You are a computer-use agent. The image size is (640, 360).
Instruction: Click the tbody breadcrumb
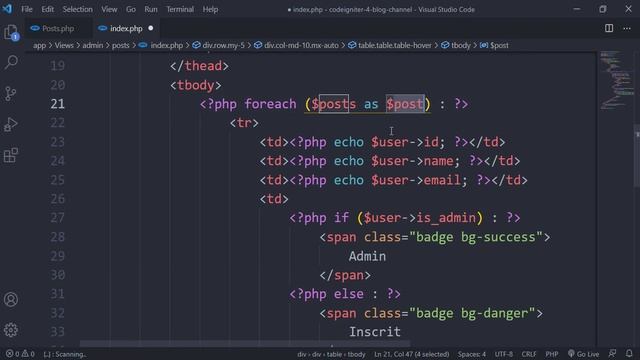point(456,45)
